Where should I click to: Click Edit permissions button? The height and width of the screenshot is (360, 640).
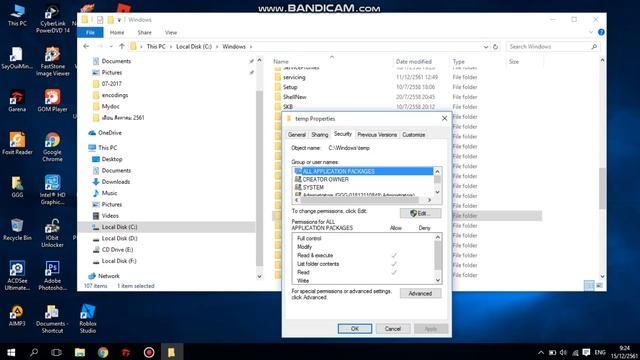pos(420,213)
